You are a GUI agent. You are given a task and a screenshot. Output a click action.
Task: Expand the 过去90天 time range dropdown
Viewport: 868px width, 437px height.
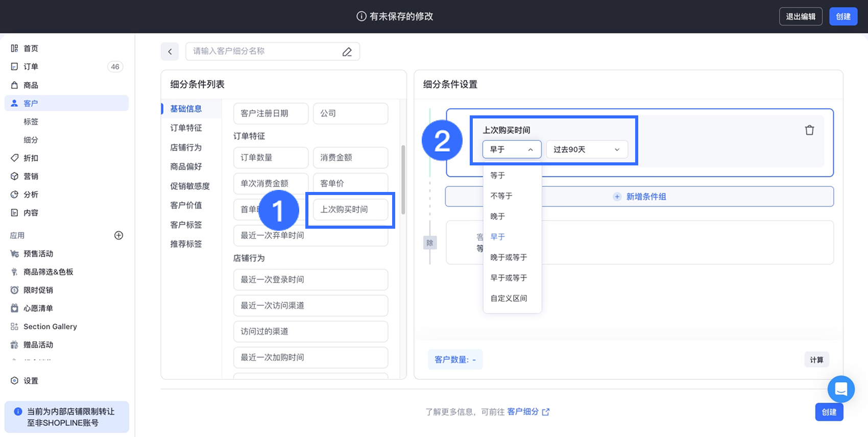point(587,150)
